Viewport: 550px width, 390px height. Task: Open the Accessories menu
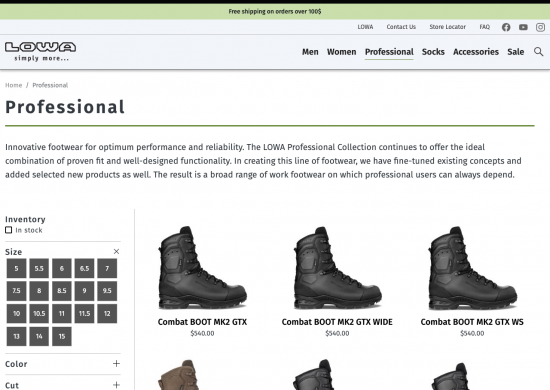click(x=476, y=52)
